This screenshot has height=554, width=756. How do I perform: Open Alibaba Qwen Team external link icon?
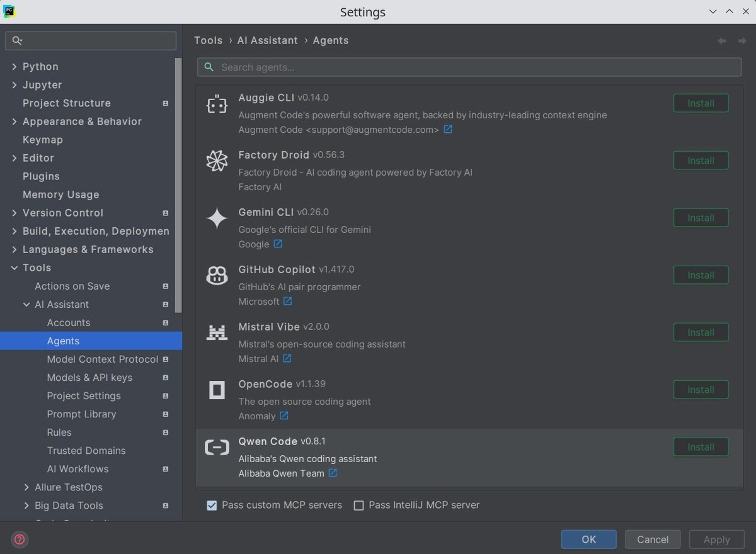tap(333, 473)
